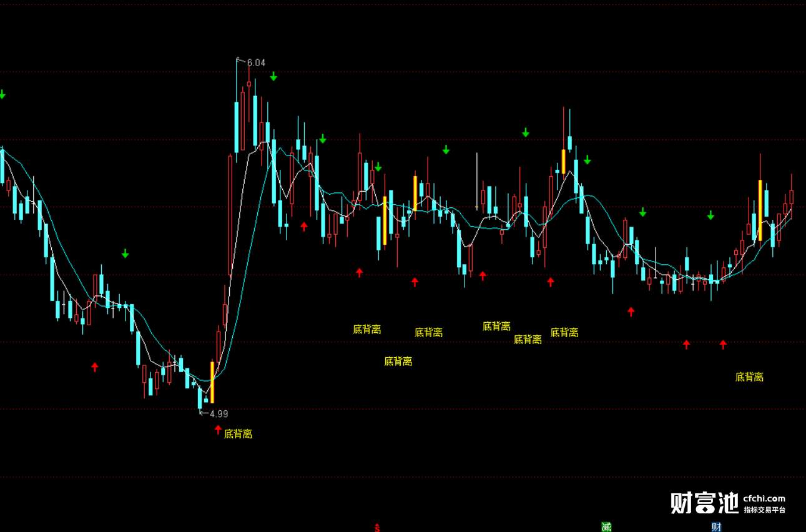Click the yellow candle above the 4.99 label
The width and height of the screenshot is (806, 532).
tap(212, 382)
